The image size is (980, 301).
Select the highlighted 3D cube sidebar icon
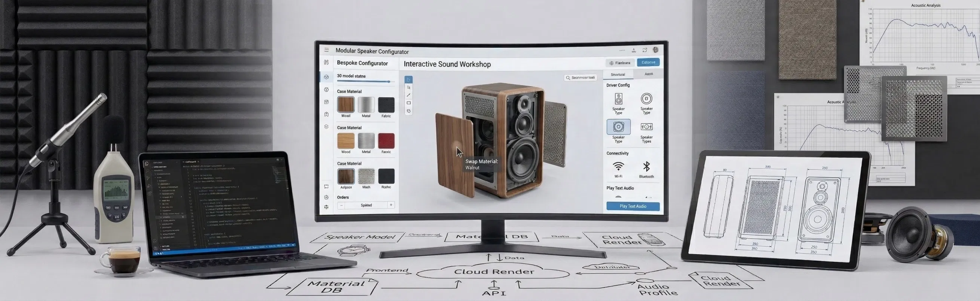click(x=327, y=77)
